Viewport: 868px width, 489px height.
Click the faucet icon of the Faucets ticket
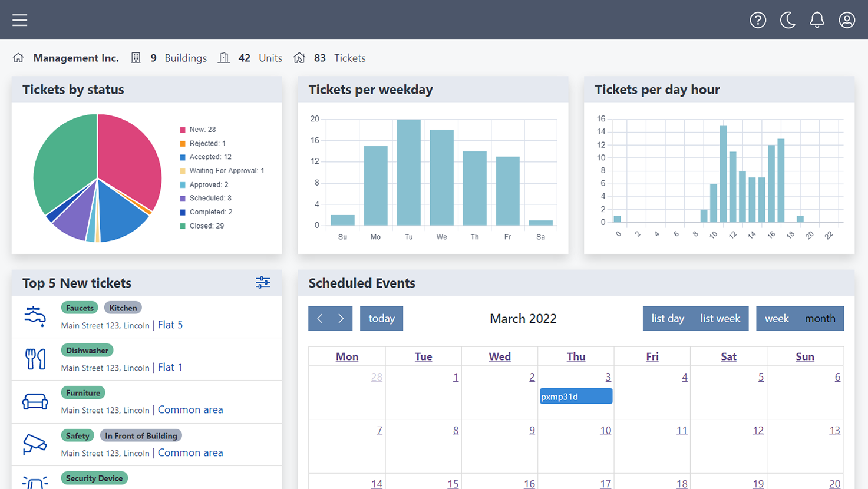pos(35,316)
